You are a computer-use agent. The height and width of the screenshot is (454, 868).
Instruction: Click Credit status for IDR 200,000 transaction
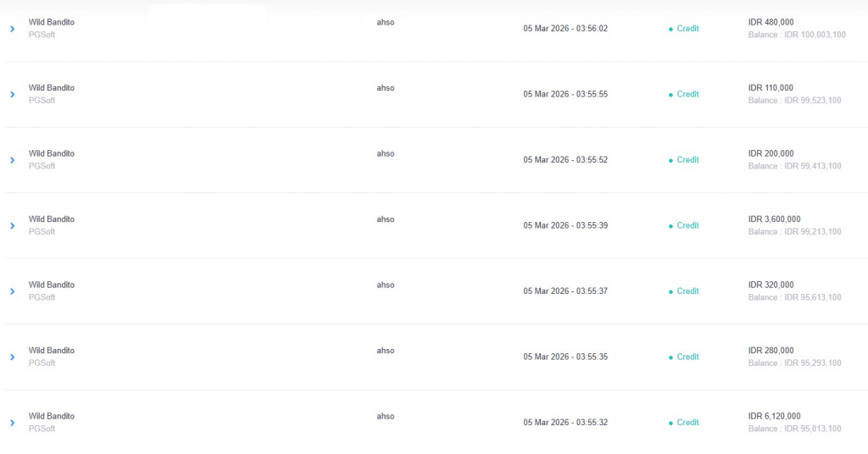[x=687, y=160]
